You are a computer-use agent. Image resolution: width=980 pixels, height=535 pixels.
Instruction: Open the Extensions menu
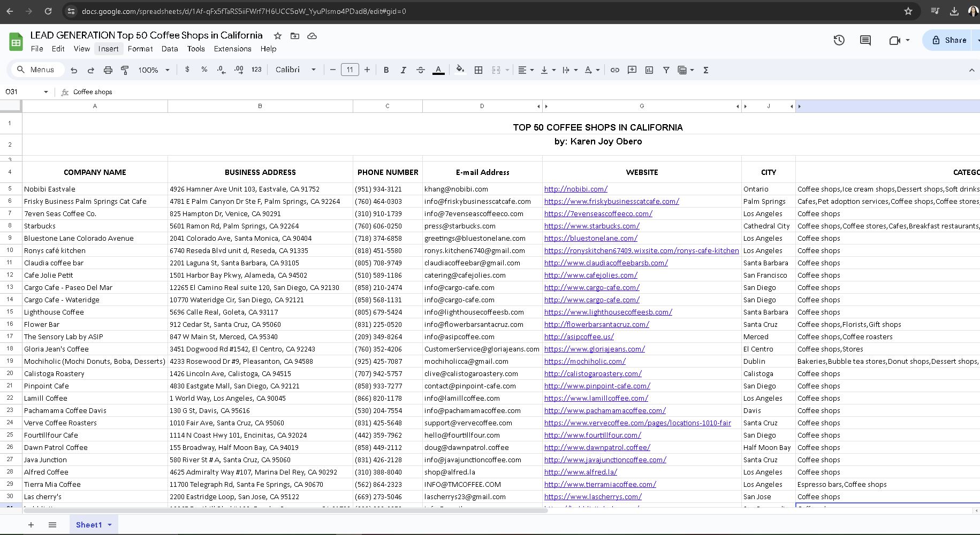click(x=232, y=49)
